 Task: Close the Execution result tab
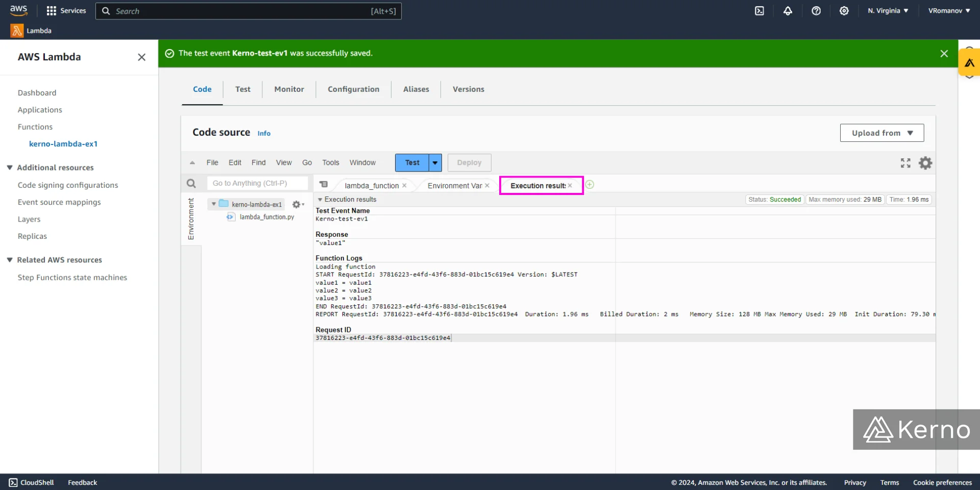click(x=570, y=186)
